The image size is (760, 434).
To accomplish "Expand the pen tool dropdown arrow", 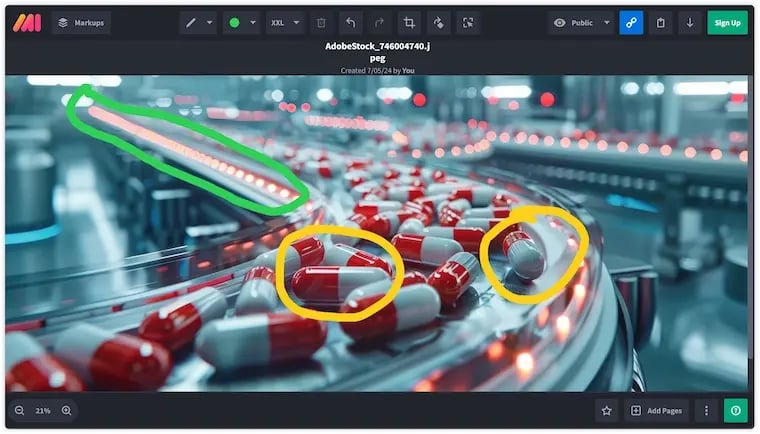I will coord(209,22).
